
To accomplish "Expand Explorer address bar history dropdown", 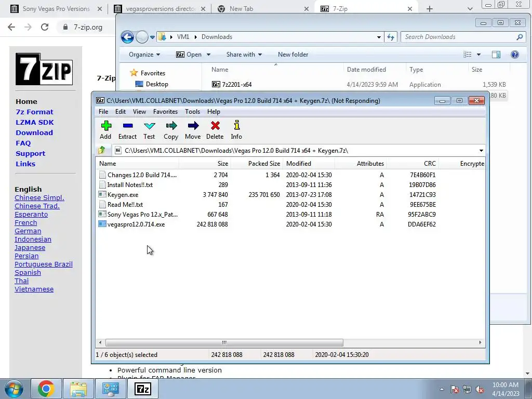I will [379, 37].
